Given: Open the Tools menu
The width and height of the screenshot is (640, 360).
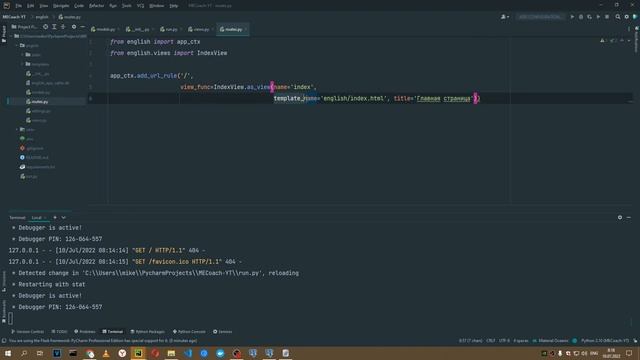Looking at the screenshot, I should (x=127, y=6).
